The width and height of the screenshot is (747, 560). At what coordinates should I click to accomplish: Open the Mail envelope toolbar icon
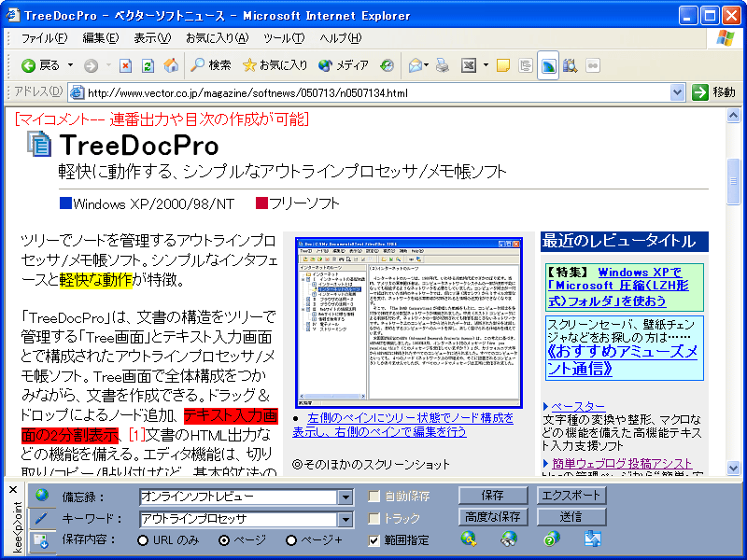tap(416, 65)
